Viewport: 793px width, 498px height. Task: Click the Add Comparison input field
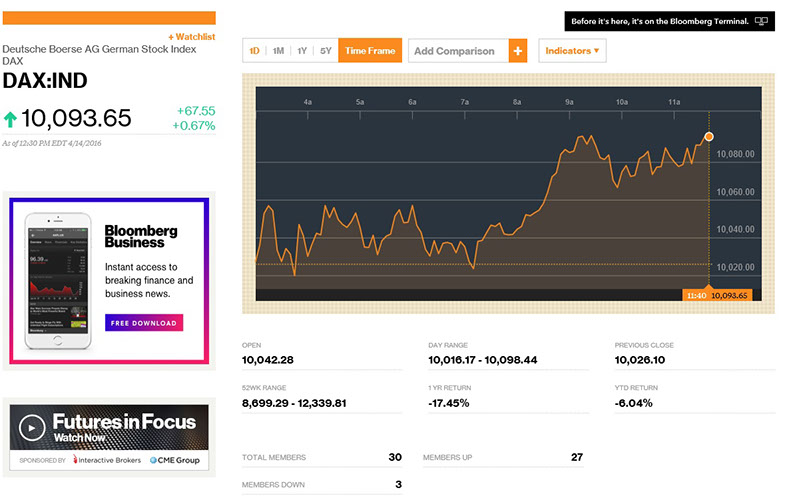coord(458,51)
